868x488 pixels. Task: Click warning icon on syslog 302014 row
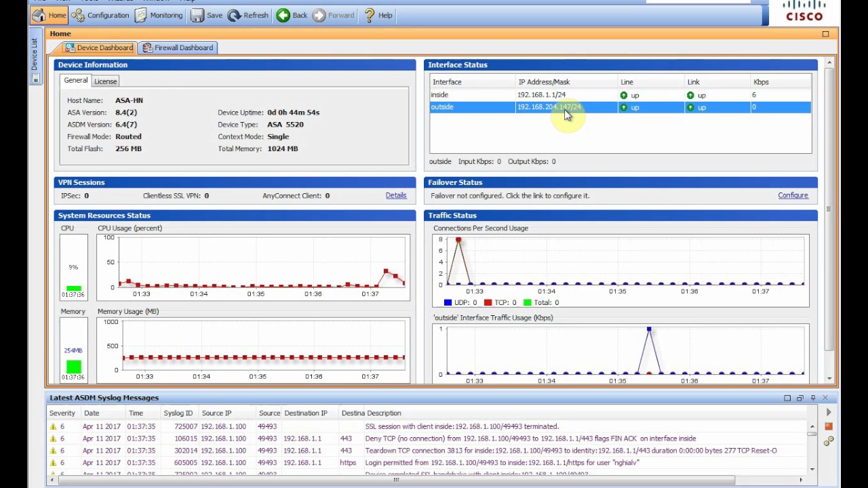(53, 451)
